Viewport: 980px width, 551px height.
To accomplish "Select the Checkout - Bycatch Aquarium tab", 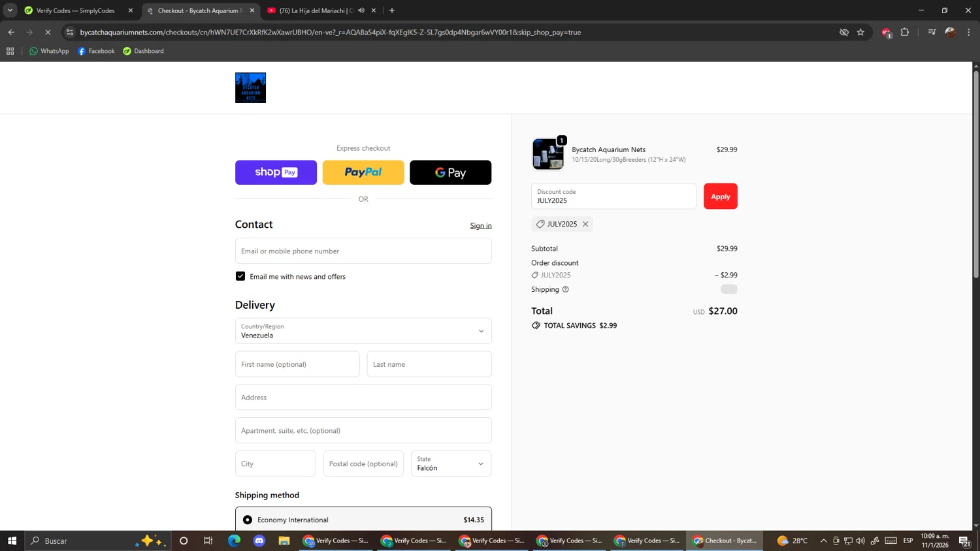I will (199, 10).
